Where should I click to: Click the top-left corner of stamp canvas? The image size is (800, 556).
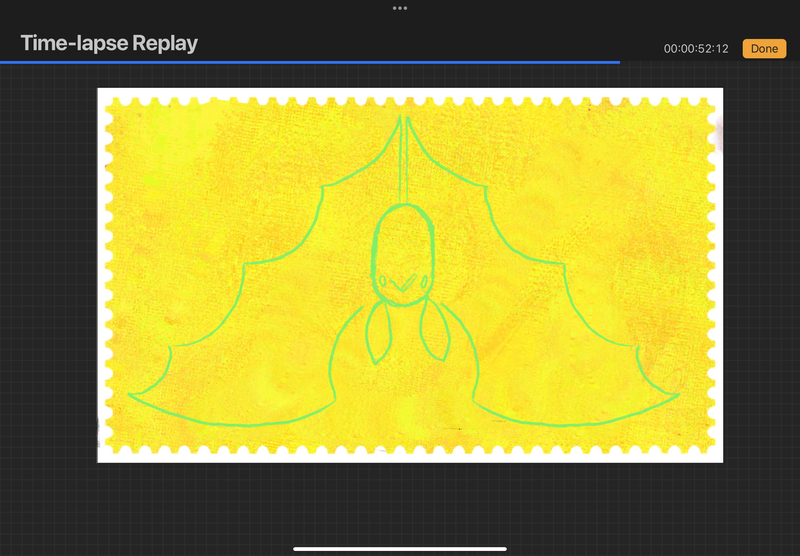pyautogui.click(x=100, y=91)
